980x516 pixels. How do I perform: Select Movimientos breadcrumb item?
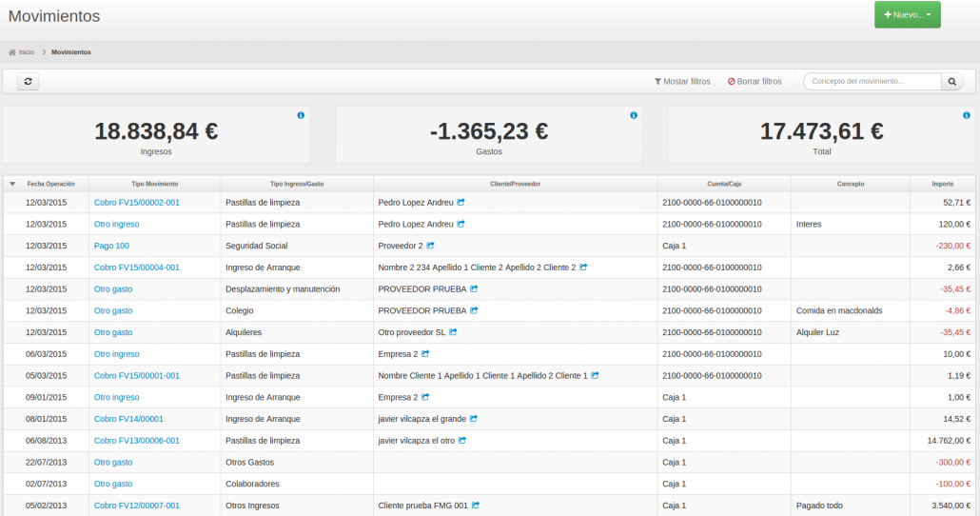(71, 52)
